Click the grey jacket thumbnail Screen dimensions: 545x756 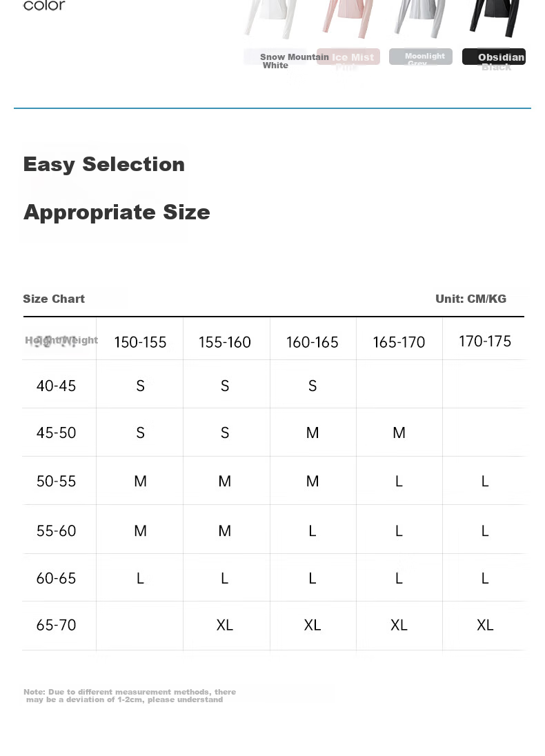point(417,19)
